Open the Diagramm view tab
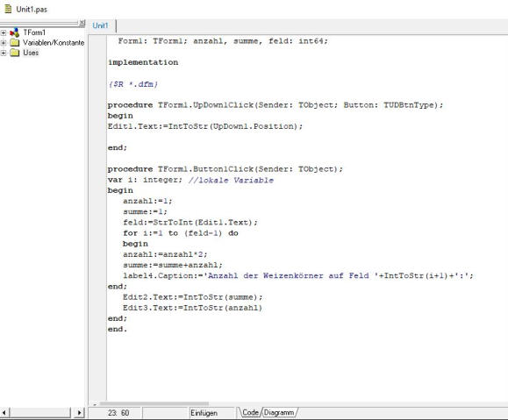 tap(279, 413)
